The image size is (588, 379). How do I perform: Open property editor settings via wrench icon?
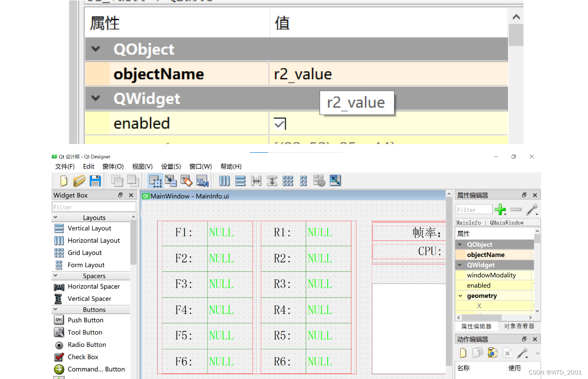pos(532,209)
